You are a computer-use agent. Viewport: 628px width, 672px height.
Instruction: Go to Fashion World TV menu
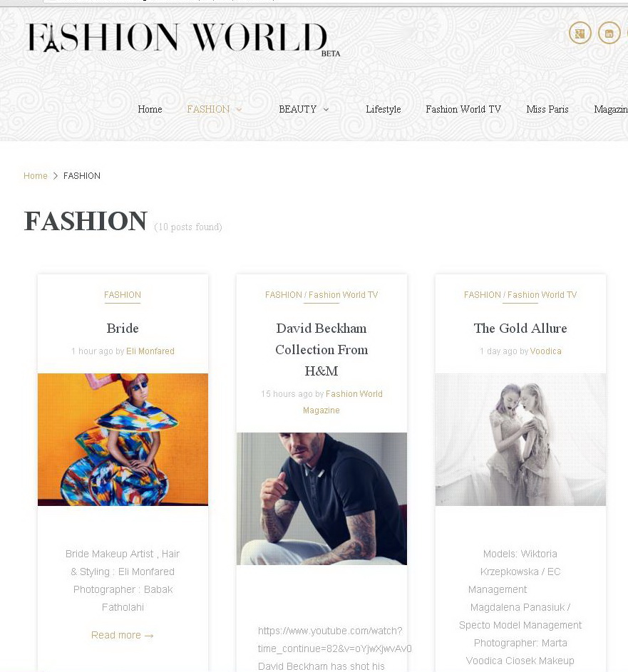tap(463, 109)
